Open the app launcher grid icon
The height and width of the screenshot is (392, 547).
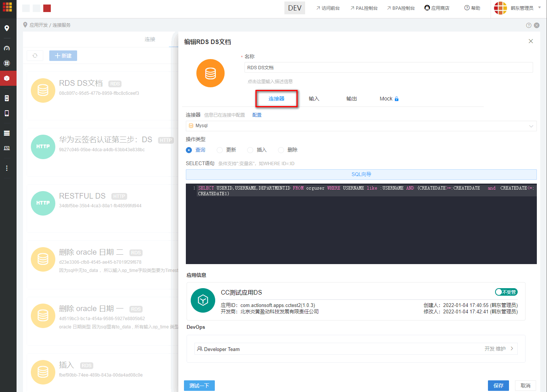click(8, 8)
